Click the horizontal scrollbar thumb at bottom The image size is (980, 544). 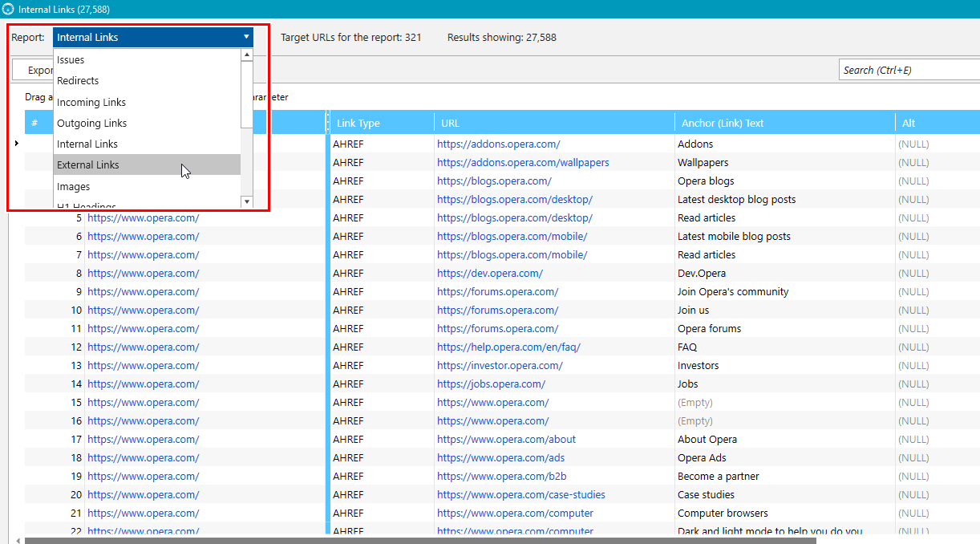click(x=420, y=540)
